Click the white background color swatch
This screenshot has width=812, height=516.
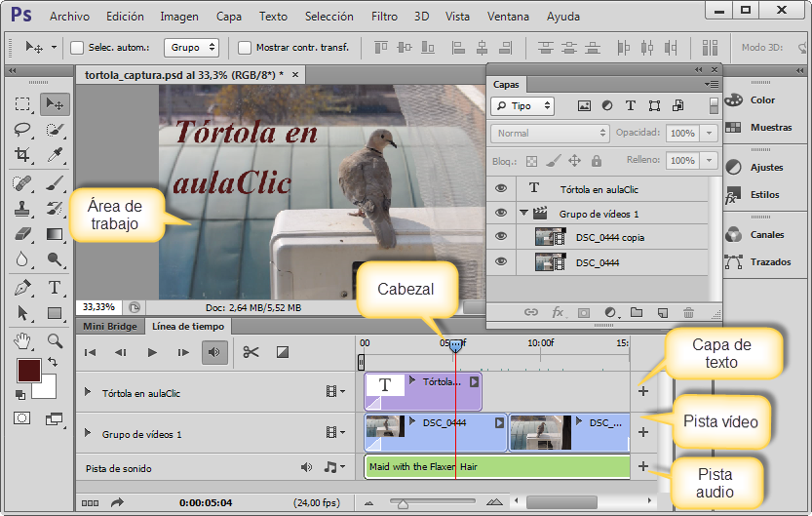[x=49, y=389]
